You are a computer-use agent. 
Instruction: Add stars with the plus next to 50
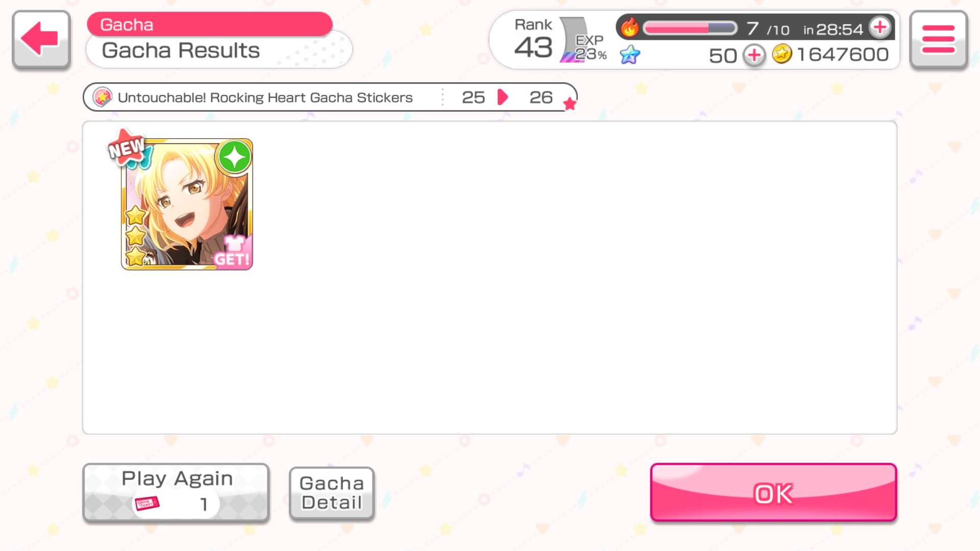[x=754, y=55]
